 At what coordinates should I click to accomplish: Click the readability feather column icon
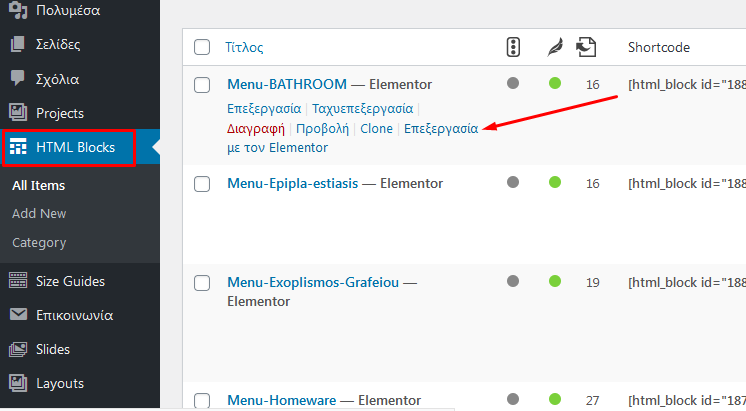coord(555,47)
